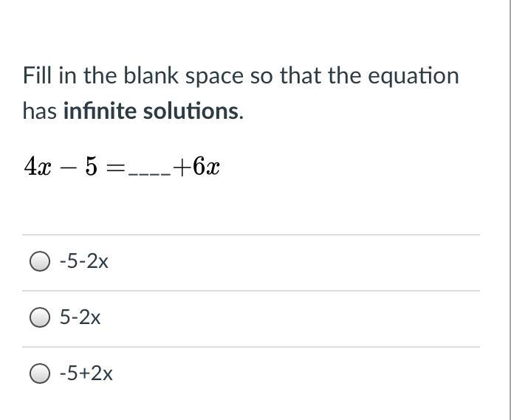Click the equals sign in the equation
The height and width of the screenshot is (420, 511).
[x=116, y=168]
